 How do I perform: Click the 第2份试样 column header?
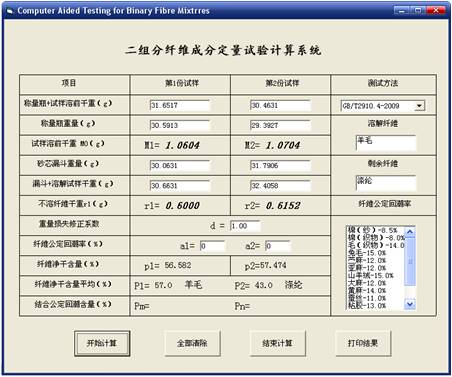point(282,83)
